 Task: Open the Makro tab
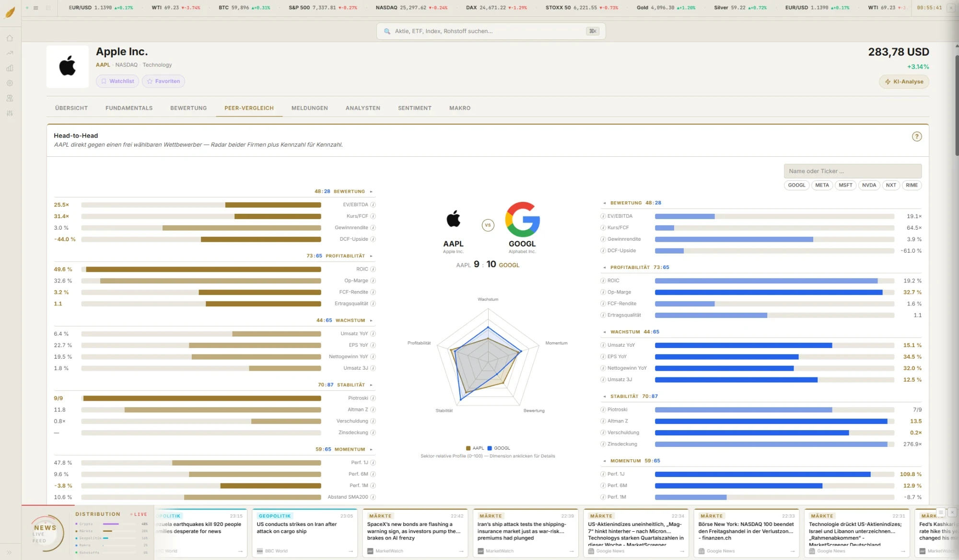point(460,108)
